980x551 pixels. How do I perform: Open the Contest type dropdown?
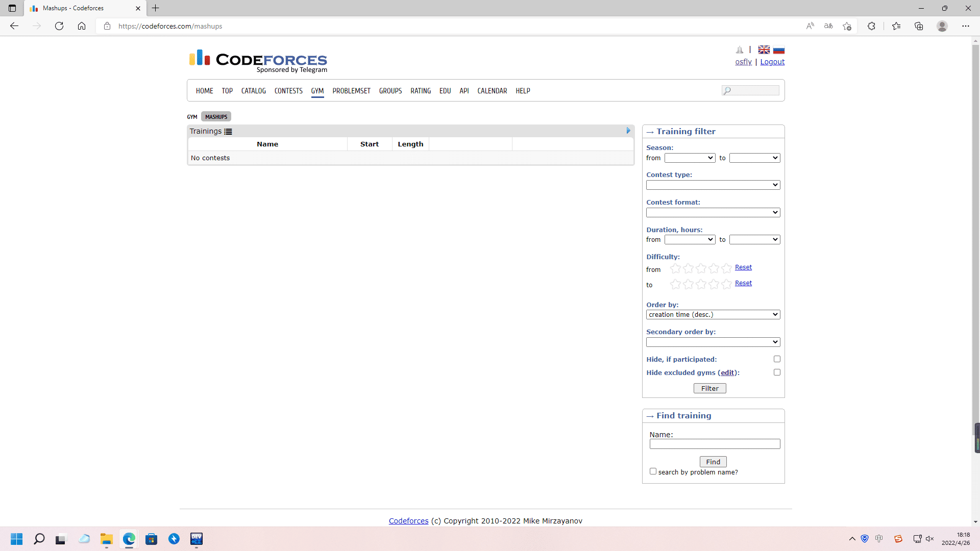713,185
